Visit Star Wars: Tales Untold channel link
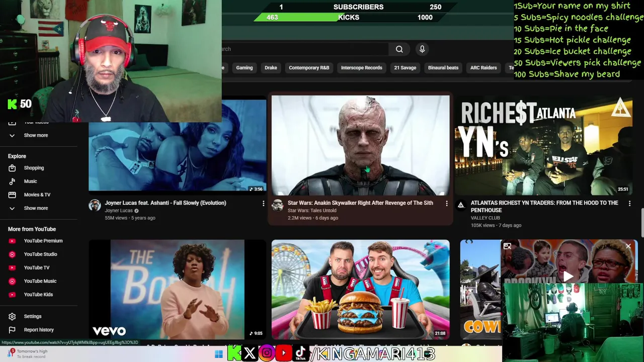Screen dimensions: 644x362 pos(312,211)
